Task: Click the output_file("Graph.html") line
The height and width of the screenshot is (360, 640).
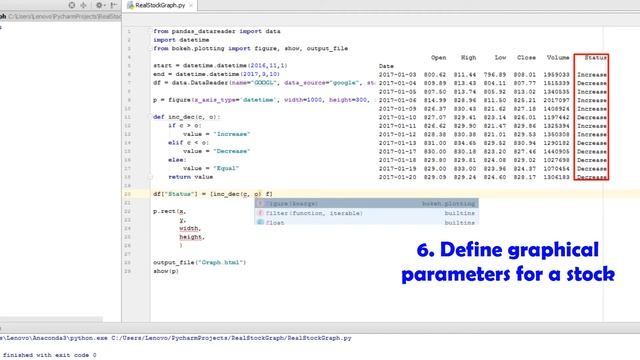Action: [200, 262]
